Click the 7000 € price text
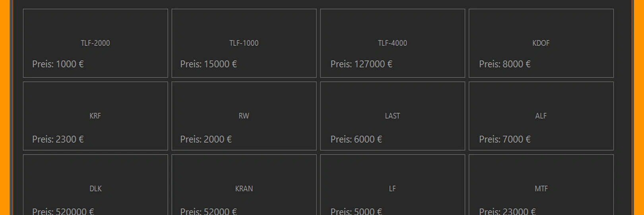Image resolution: width=644 pixels, height=215 pixels. coord(504,139)
